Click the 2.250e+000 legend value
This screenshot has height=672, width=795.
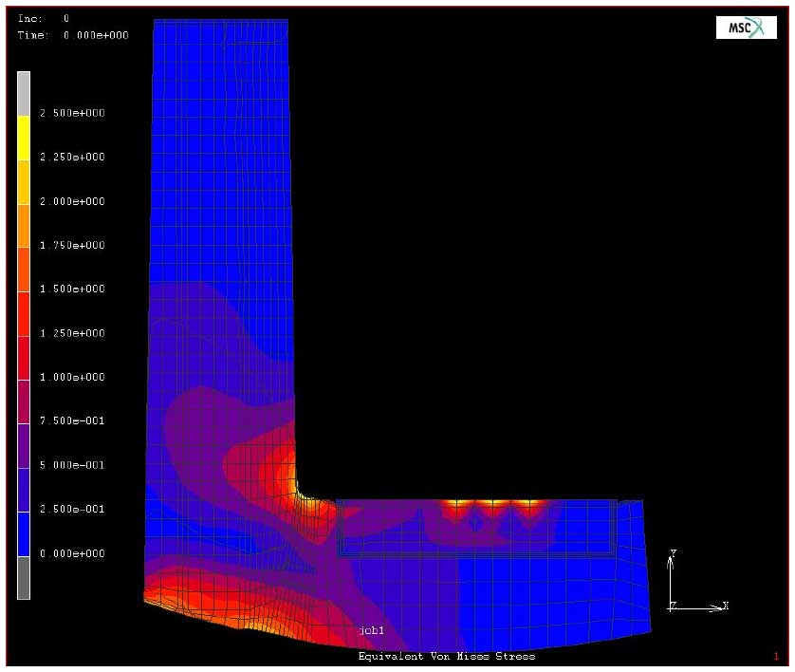click(72, 158)
